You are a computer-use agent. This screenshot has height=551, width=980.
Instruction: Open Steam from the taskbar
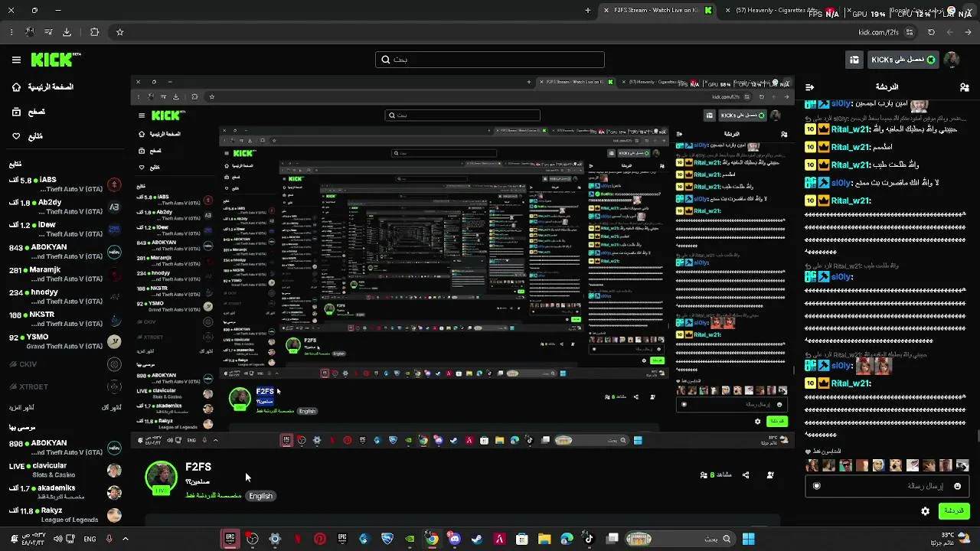477,539
